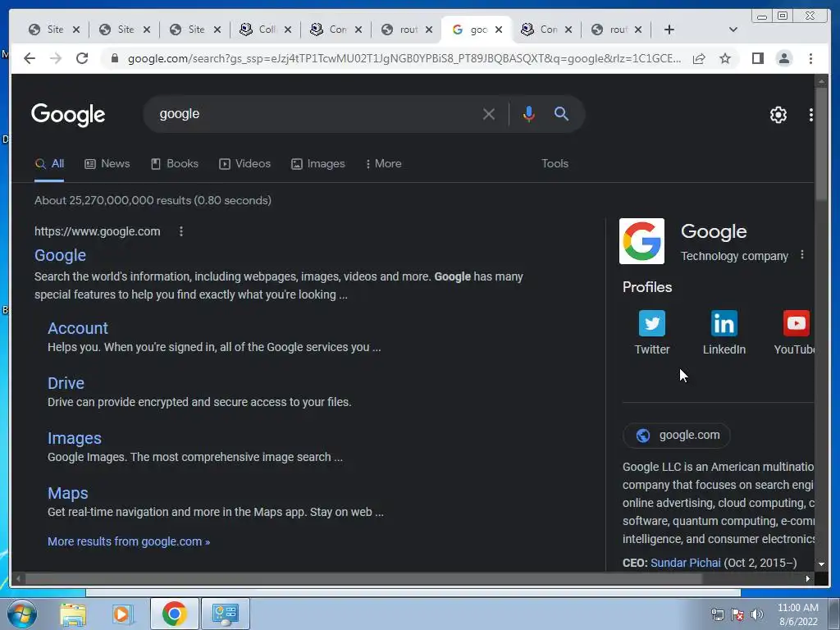Image resolution: width=840 pixels, height=630 pixels.
Task: Go back with the browser back arrow
Action: (x=30, y=58)
